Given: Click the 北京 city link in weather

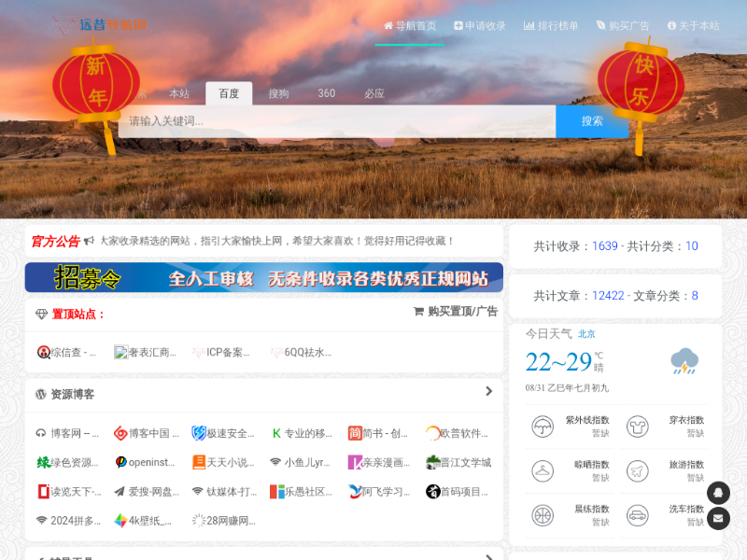Looking at the screenshot, I should tap(586, 333).
